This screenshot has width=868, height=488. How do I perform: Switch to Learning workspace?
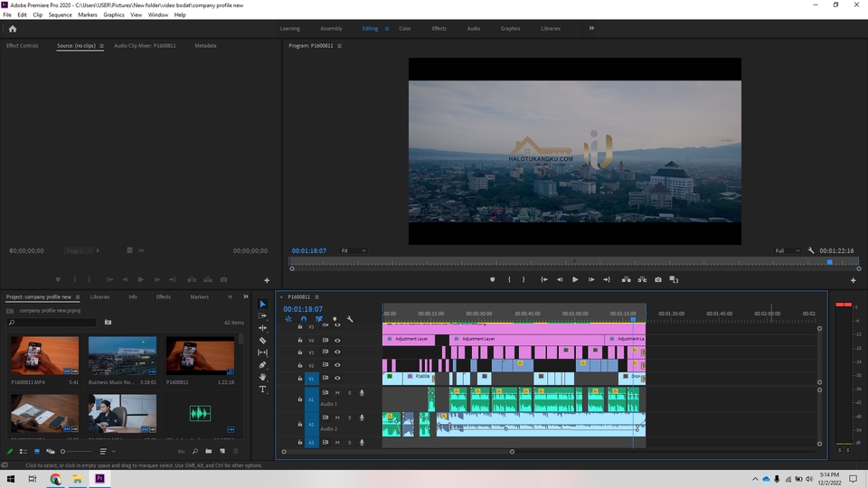click(x=290, y=29)
